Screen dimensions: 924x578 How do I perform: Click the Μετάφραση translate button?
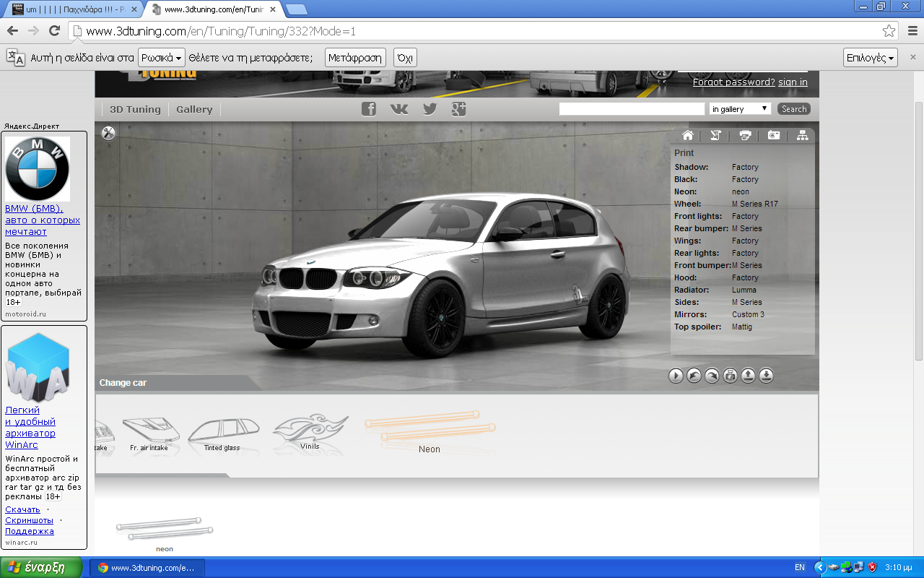[x=355, y=58]
